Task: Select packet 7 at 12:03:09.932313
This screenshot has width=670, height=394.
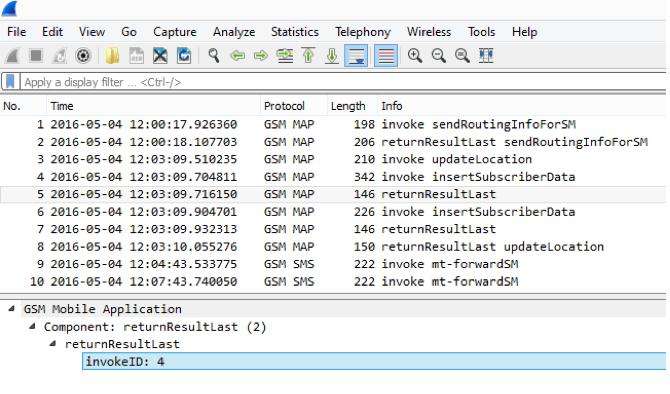Action: pyautogui.click(x=333, y=229)
